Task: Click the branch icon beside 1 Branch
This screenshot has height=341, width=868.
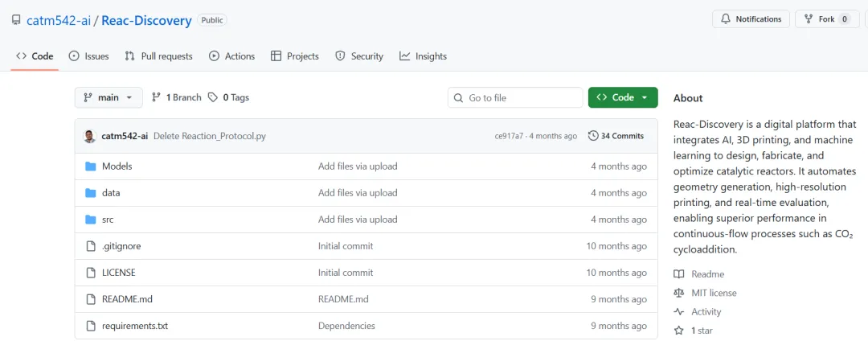Action: (x=157, y=97)
